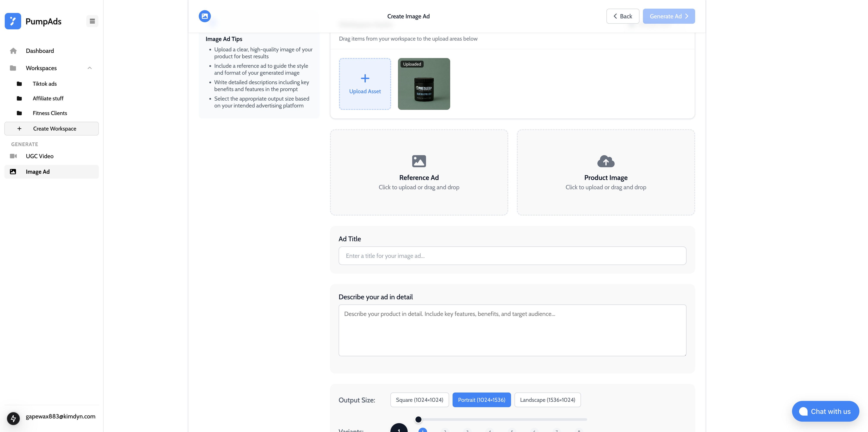The height and width of the screenshot is (432, 868).
Task: Select the Image Ad menu item
Action: pyautogui.click(x=52, y=172)
